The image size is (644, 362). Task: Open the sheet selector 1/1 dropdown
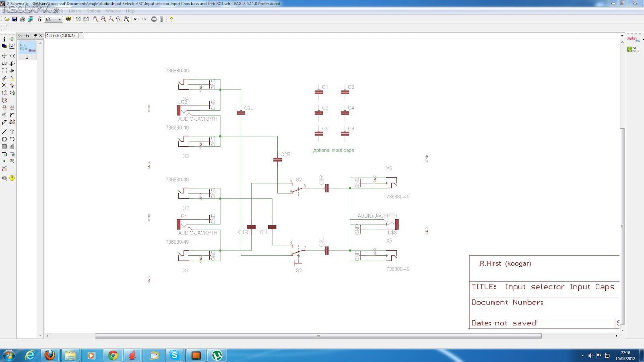tap(60, 19)
